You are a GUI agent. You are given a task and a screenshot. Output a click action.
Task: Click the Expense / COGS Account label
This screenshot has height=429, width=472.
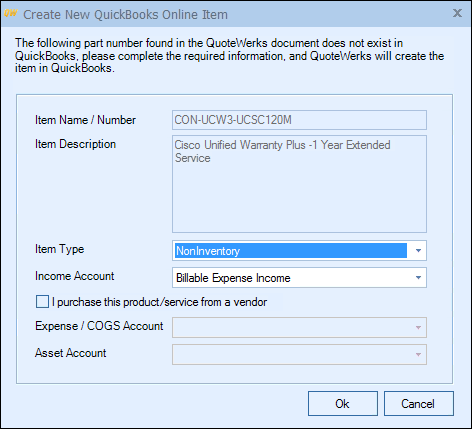click(99, 326)
